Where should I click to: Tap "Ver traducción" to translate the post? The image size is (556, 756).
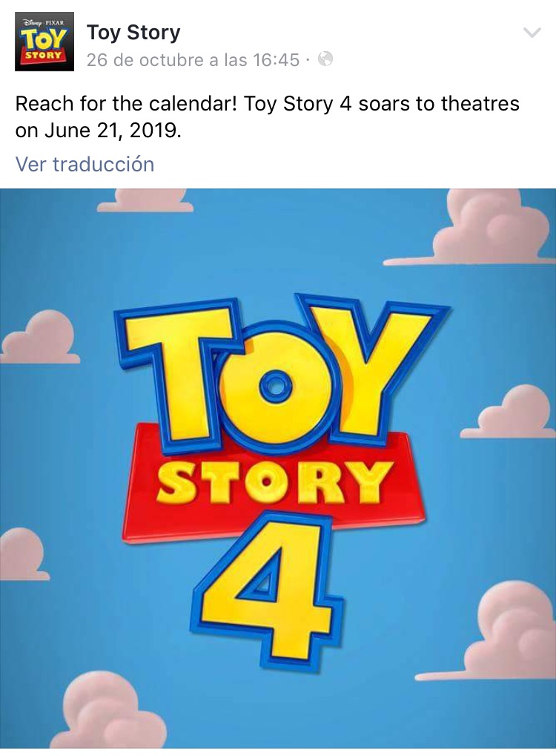[x=85, y=164]
